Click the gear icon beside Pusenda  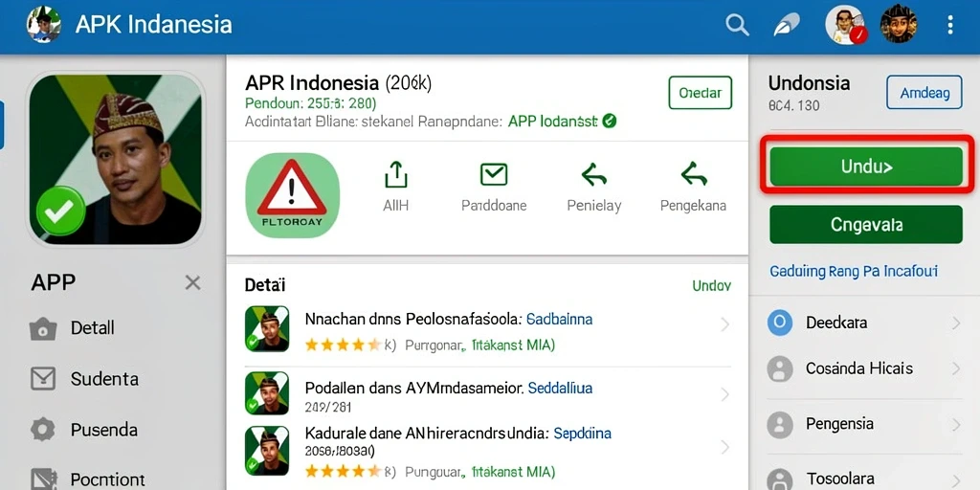[x=43, y=430]
